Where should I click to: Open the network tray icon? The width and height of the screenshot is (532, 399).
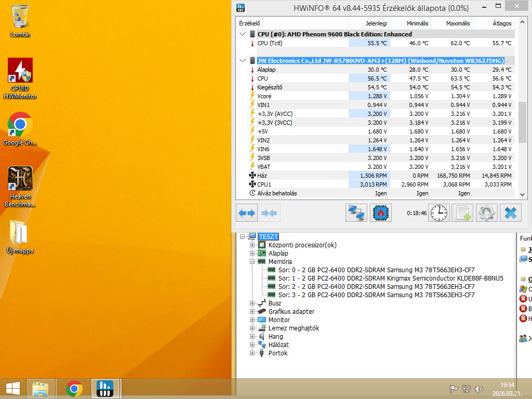[467, 389]
